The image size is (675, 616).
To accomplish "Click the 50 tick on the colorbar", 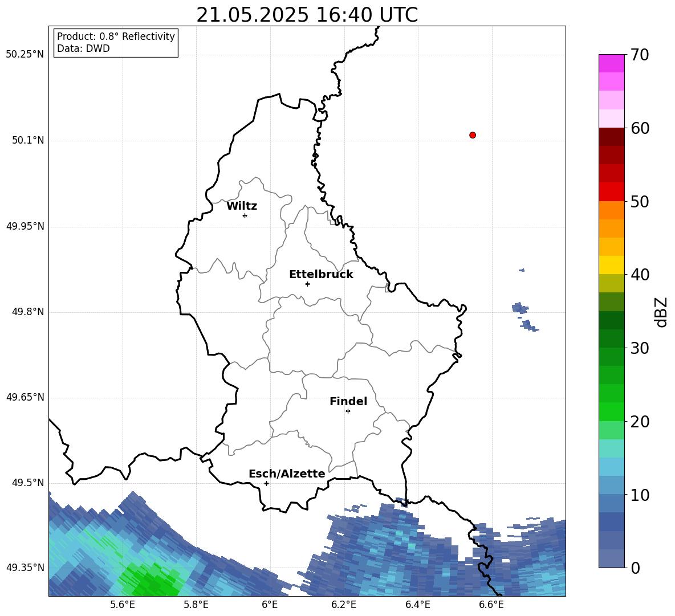I will click(x=640, y=201).
